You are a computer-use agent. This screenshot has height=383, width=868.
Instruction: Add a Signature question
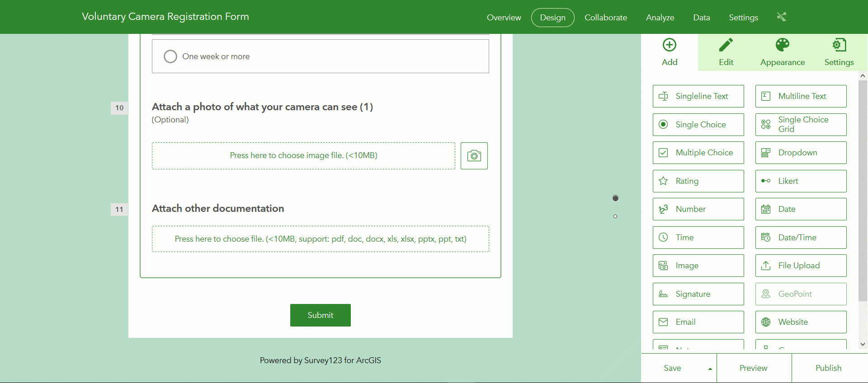point(698,294)
